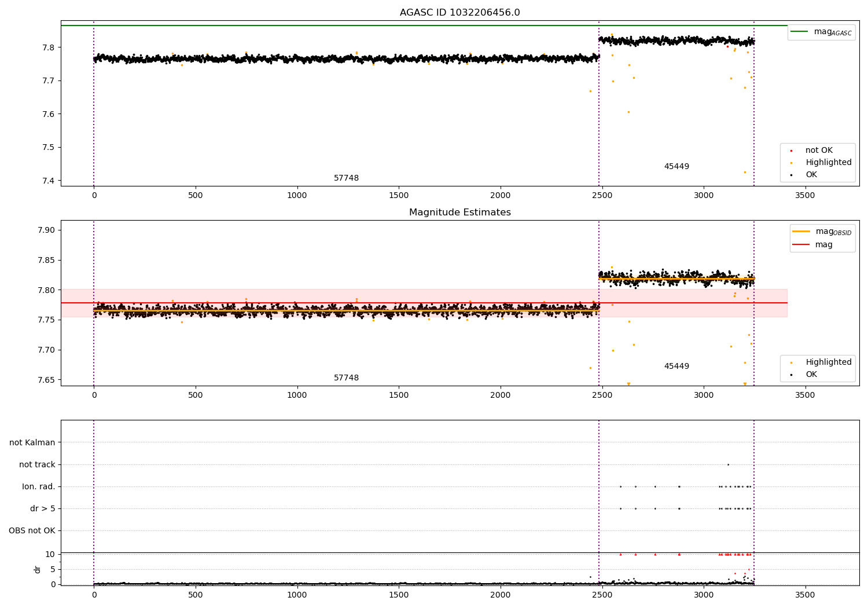Click the "10" tick on the dr axis
The image size is (868, 608).
point(50,554)
